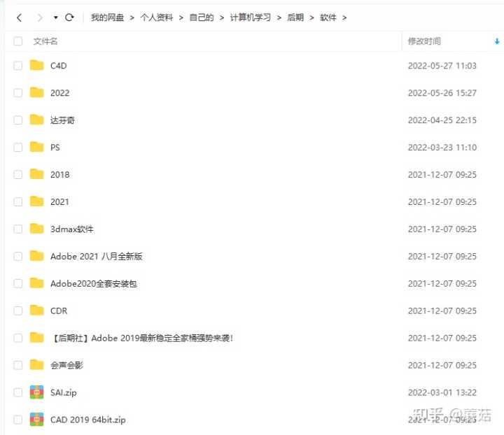Check the box for the 2022 folder

[18, 93]
